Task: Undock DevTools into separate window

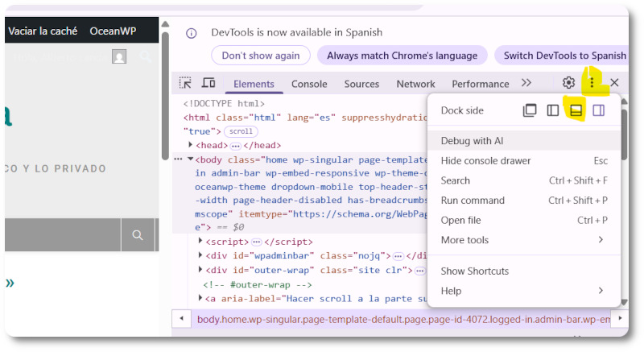Action: point(530,110)
